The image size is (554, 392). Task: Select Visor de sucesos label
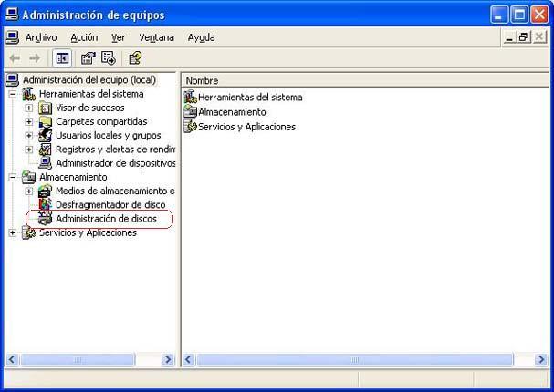pos(90,108)
